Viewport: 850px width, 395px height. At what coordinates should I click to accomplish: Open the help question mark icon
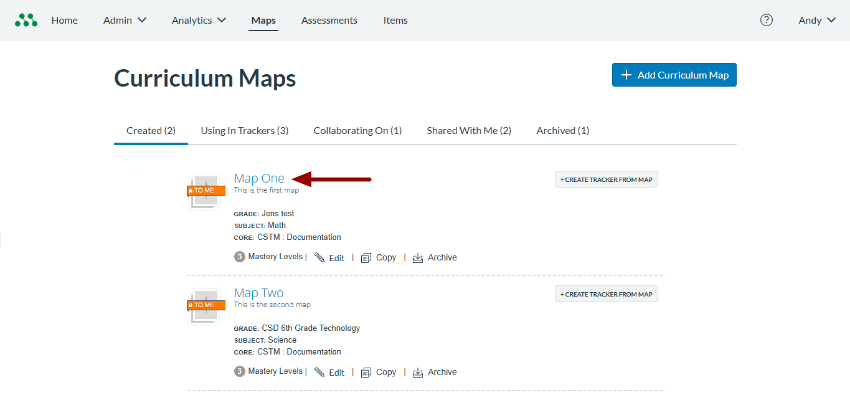[766, 21]
